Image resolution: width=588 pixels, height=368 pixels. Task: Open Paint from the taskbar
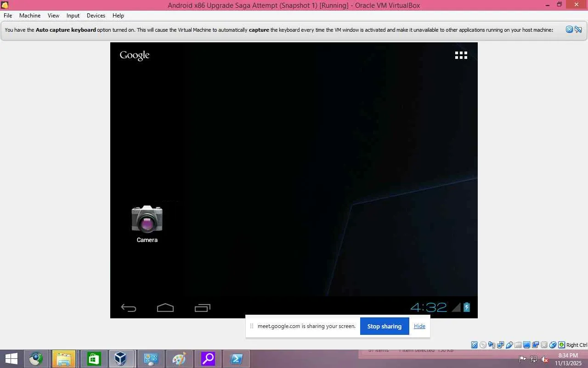coord(179,359)
